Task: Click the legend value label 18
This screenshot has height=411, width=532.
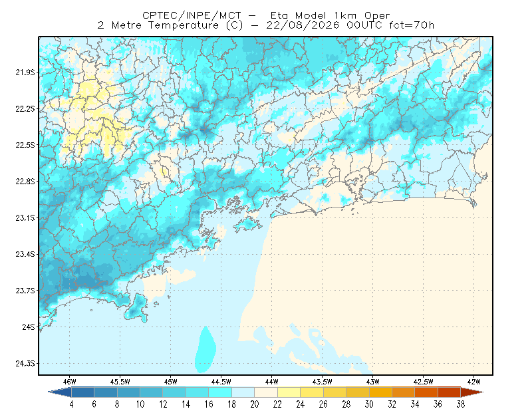Action: click(x=231, y=404)
